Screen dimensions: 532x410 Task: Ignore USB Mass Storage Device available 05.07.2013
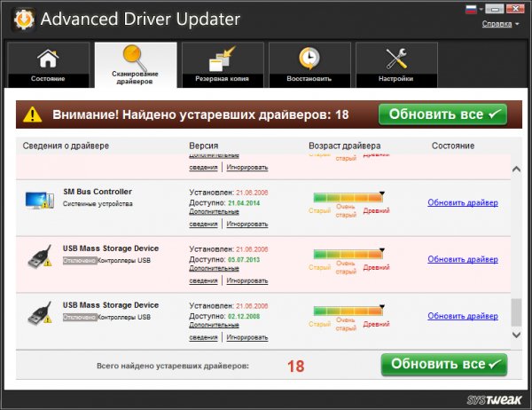pyautogui.click(x=247, y=281)
